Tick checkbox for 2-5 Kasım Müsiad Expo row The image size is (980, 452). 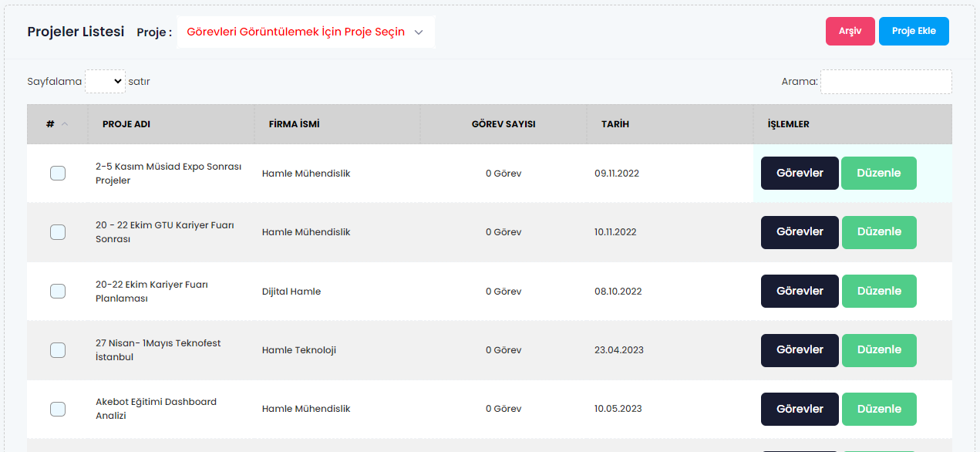click(58, 174)
